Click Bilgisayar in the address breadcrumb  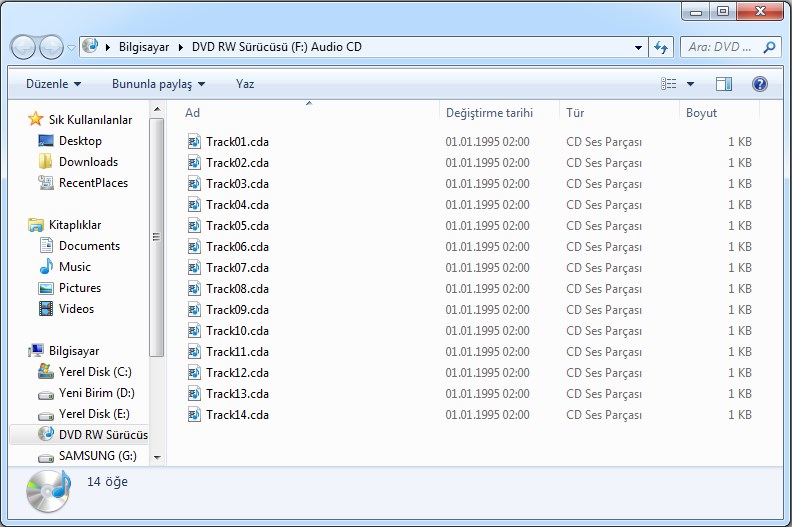tap(144, 47)
